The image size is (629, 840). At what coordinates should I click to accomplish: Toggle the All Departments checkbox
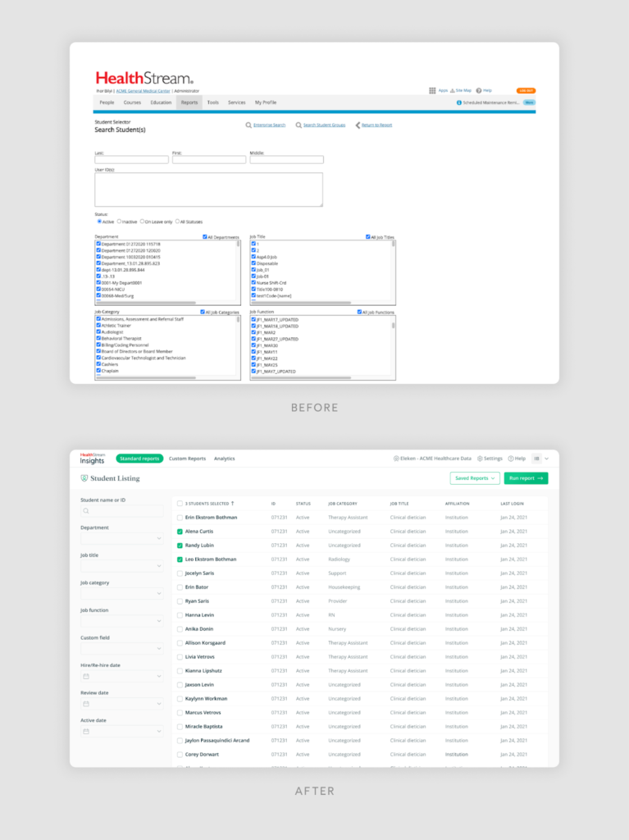click(205, 237)
